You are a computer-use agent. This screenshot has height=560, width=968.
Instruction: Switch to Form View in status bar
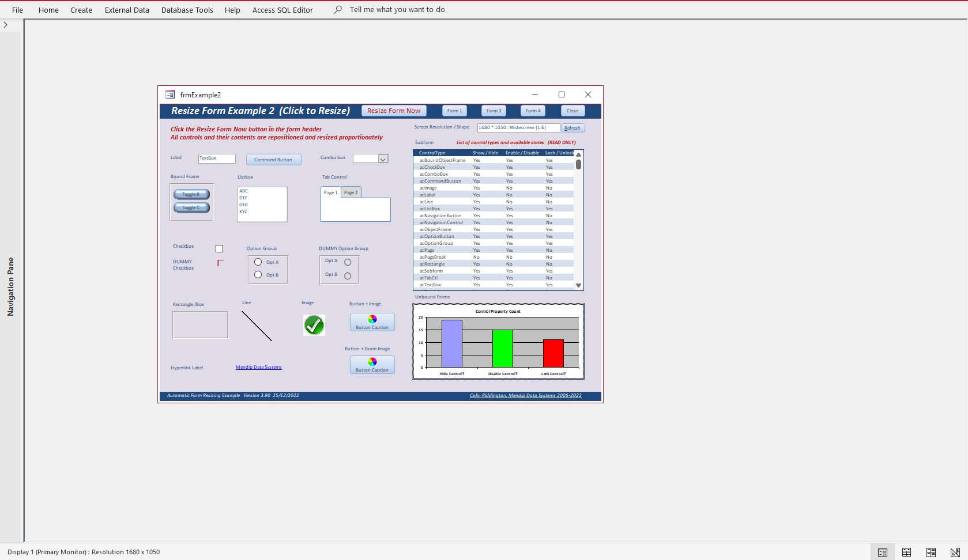[882, 552]
